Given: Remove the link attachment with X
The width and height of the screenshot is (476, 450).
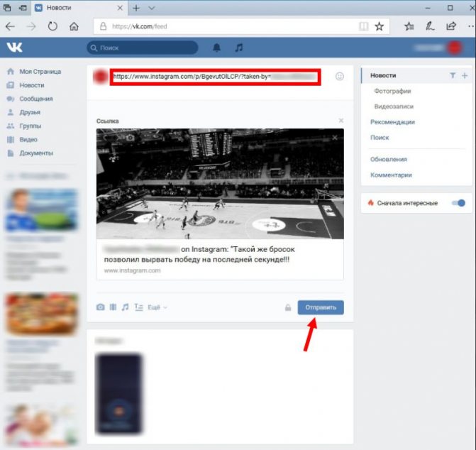Looking at the screenshot, I should (341, 121).
